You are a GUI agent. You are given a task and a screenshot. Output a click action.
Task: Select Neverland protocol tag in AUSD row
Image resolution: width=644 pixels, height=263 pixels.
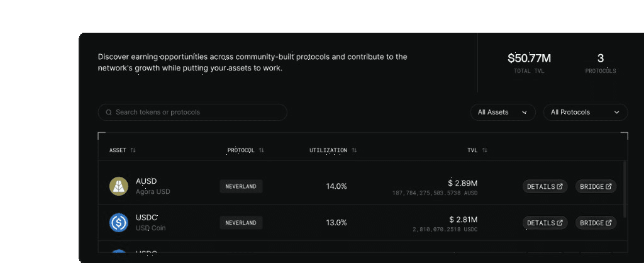pos(241,186)
